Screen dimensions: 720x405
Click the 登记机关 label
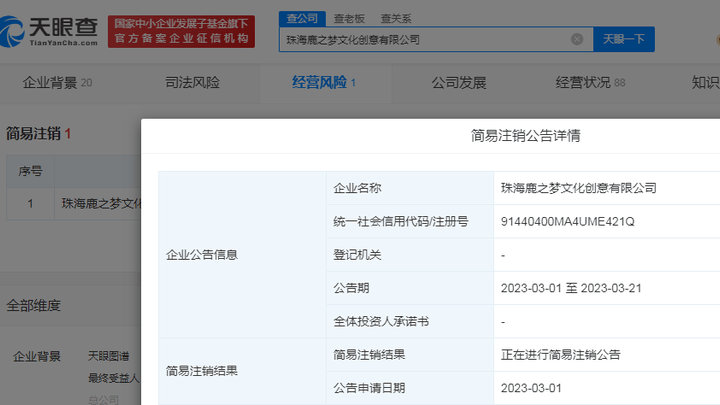pyautogui.click(x=357, y=255)
